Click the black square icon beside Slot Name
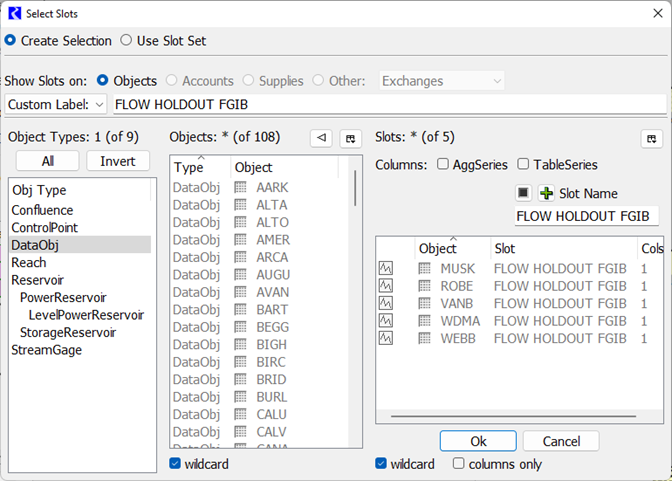This screenshot has height=481, width=672. (523, 193)
